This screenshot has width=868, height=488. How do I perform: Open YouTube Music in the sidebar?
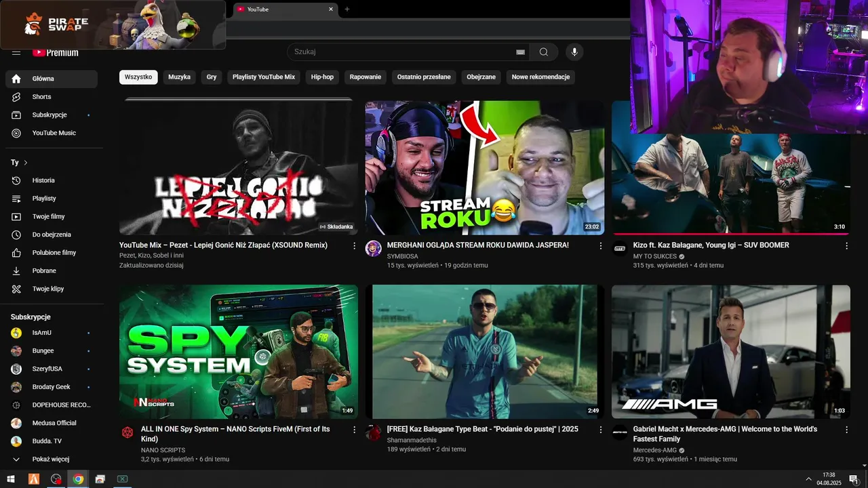click(x=52, y=133)
